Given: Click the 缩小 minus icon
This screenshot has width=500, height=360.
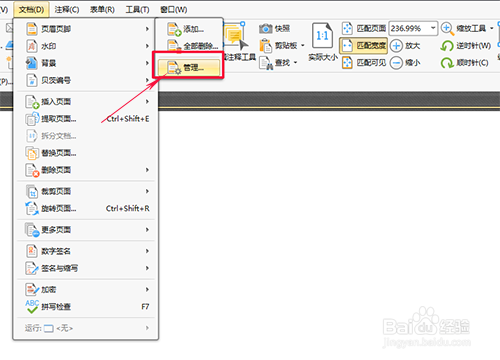Looking at the screenshot, I should 396,63.
